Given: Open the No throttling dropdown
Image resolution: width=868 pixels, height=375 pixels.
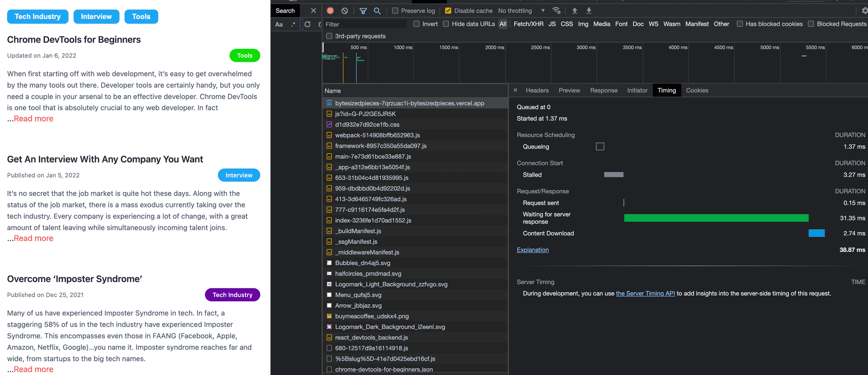Looking at the screenshot, I should 521,11.
